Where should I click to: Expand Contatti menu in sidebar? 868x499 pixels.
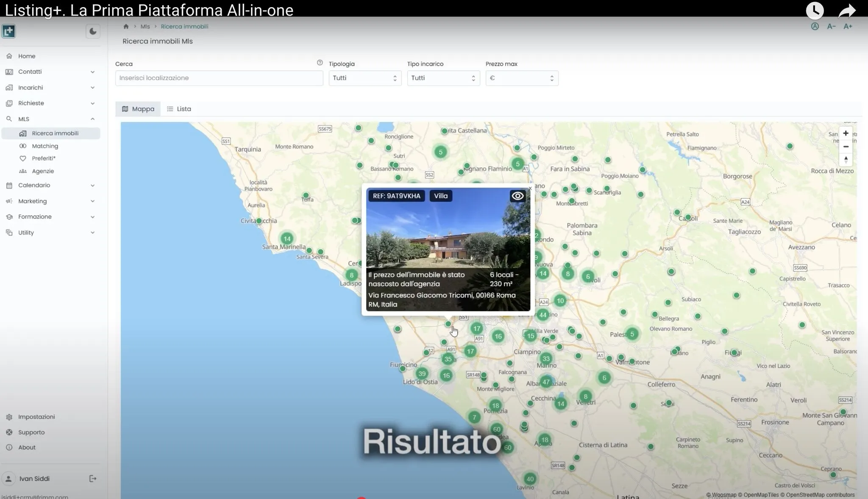[x=50, y=72]
